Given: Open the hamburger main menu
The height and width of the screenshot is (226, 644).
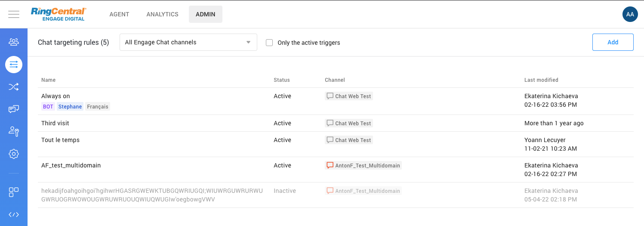Looking at the screenshot, I should point(14,14).
